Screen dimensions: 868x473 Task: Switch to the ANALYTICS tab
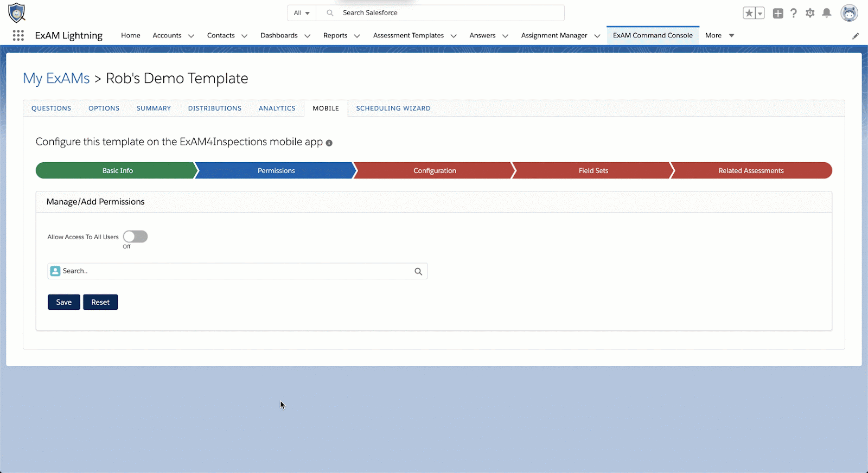(277, 108)
